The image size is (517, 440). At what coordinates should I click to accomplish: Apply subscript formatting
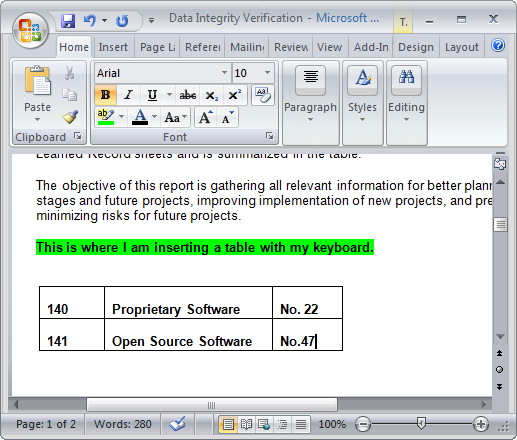coord(212,95)
